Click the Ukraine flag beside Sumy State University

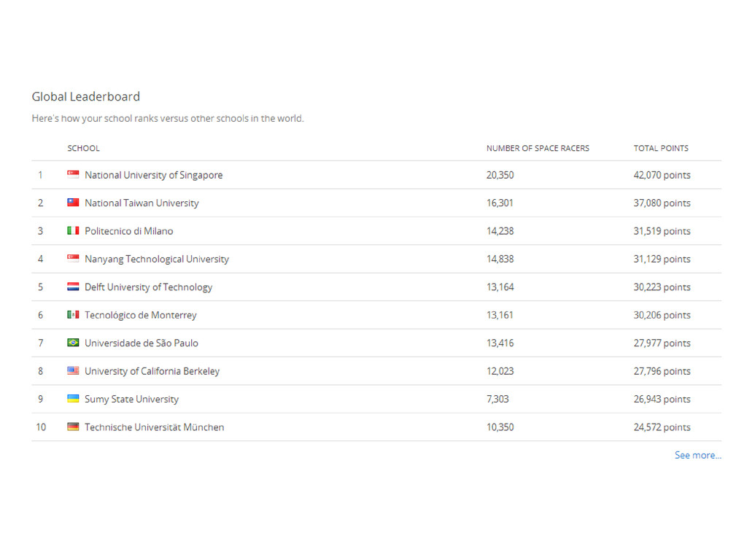pyautogui.click(x=73, y=399)
